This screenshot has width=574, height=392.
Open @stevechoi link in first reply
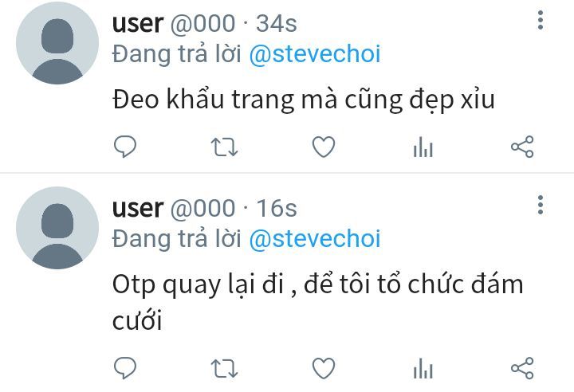click(x=315, y=54)
